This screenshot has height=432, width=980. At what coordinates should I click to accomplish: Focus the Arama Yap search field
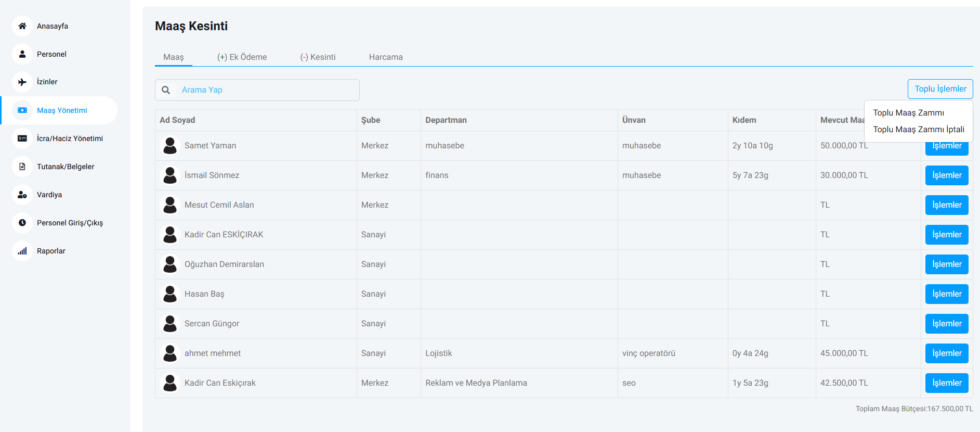coord(266,90)
